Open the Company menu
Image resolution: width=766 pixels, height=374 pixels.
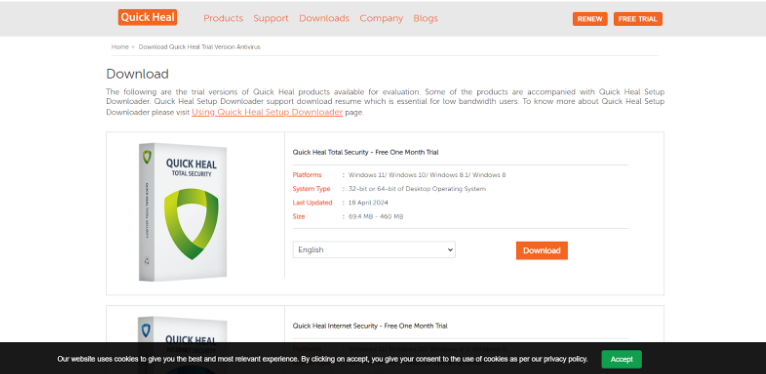coord(382,19)
